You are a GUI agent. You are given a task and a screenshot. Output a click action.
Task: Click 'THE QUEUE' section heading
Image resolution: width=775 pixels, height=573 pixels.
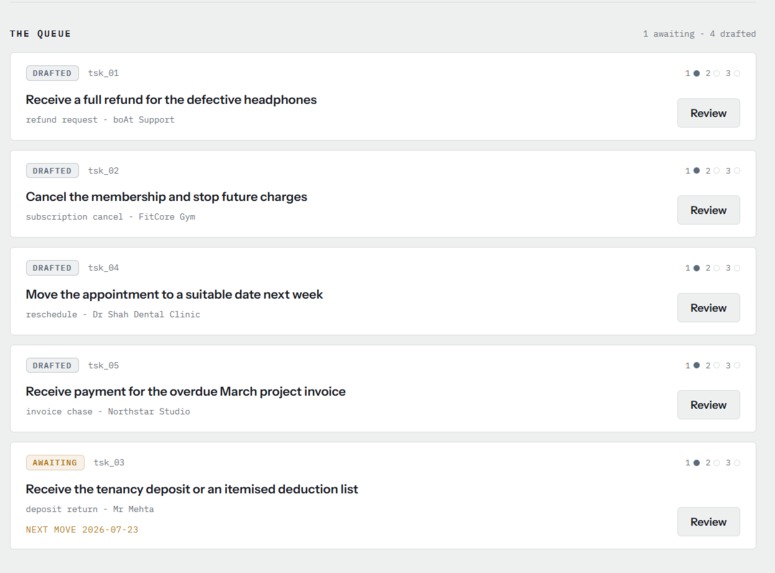[x=40, y=34]
